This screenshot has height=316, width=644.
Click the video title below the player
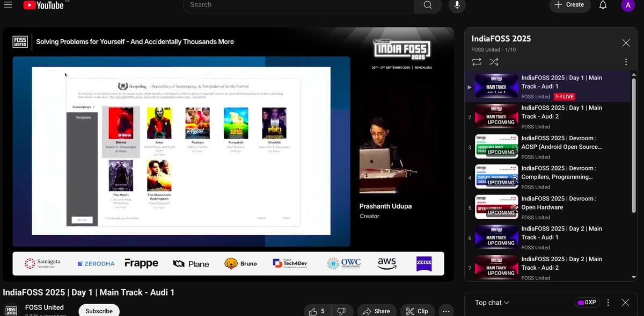(89, 292)
